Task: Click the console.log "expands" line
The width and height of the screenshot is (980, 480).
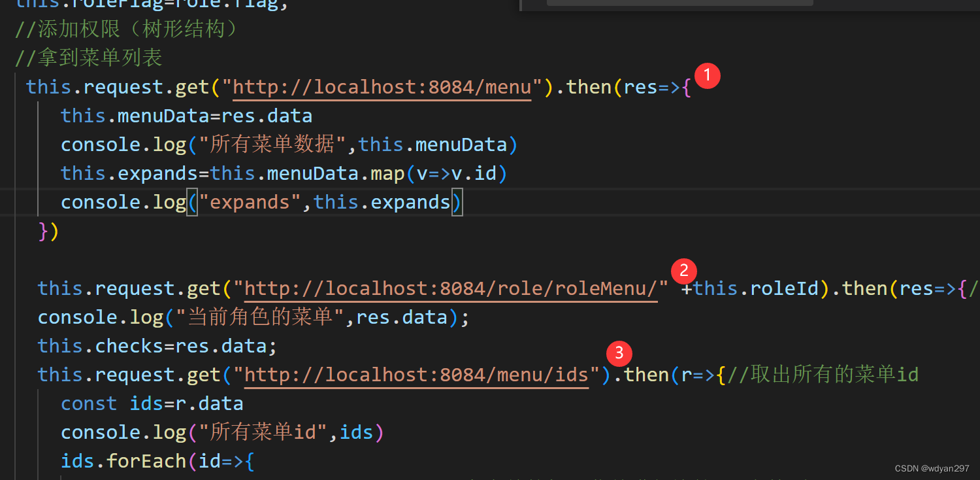Action: click(261, 202)
